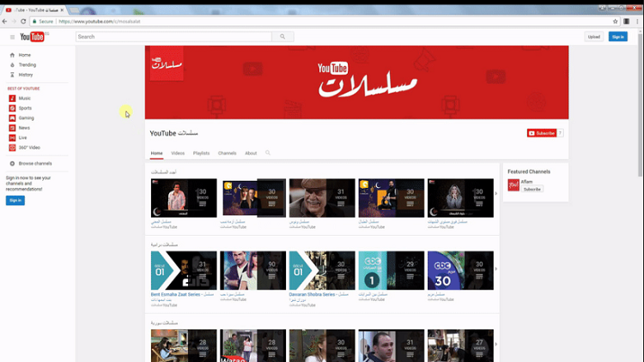Click the Music channel icon

coord(12,98)
